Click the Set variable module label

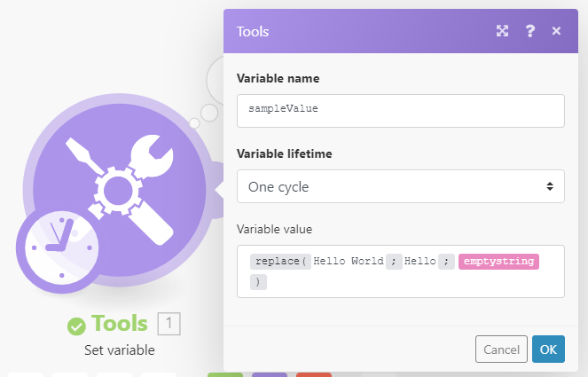pyautogui.click(x=120, y=350)
